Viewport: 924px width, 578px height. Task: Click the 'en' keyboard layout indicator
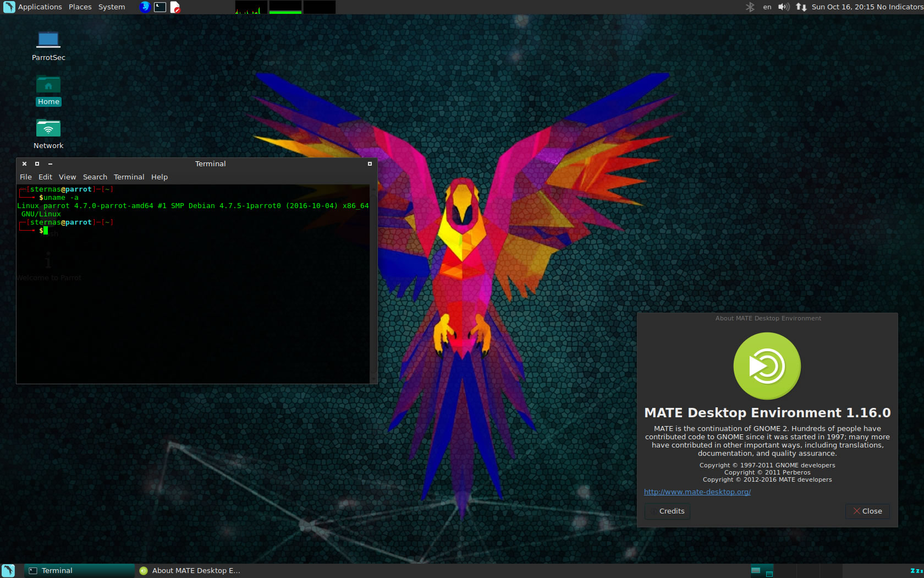[767, 7]
